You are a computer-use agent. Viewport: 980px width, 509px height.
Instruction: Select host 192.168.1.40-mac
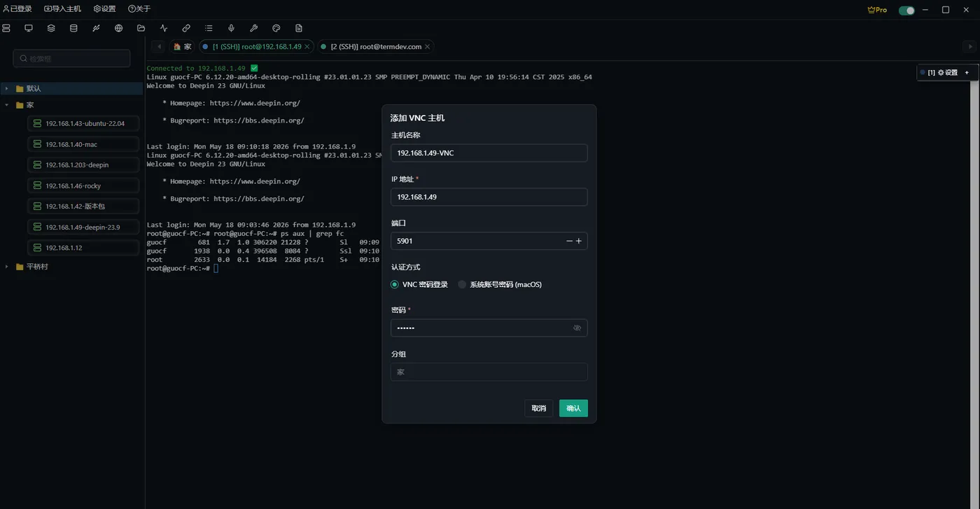point(83,144)
